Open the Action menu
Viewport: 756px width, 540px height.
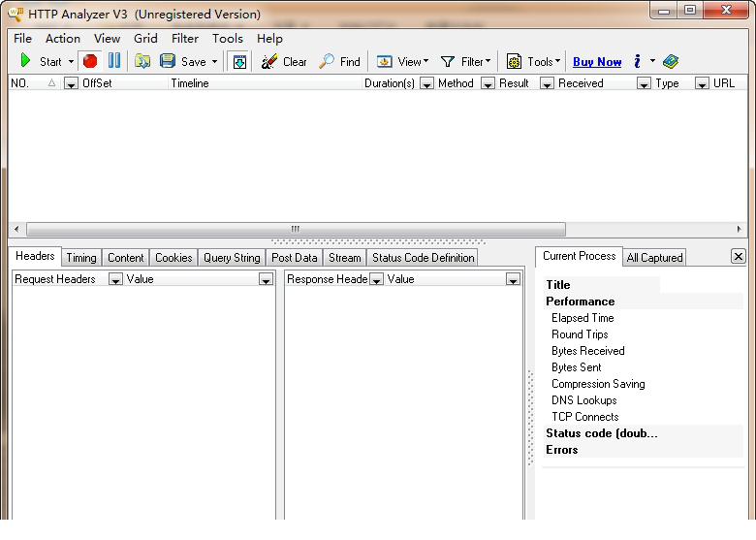[x=63, y=39]
